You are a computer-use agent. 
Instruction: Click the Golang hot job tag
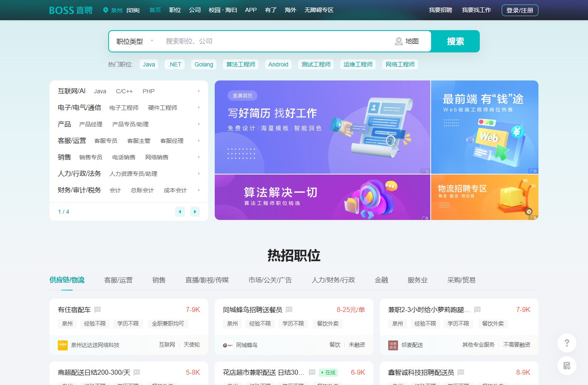tap(204, 64)
